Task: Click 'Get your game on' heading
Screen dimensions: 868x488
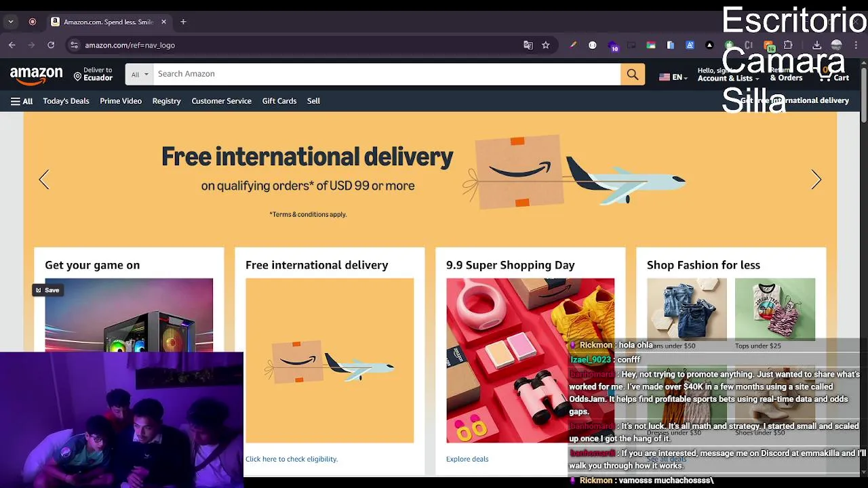Action: [x=92, y=265]
